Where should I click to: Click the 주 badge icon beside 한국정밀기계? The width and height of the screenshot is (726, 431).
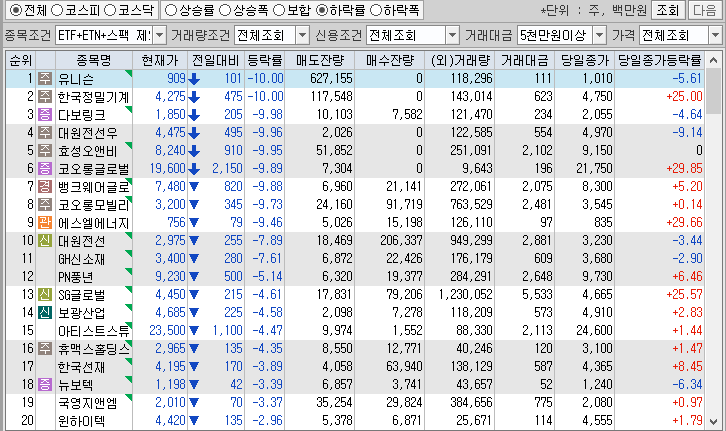point(45,96)
